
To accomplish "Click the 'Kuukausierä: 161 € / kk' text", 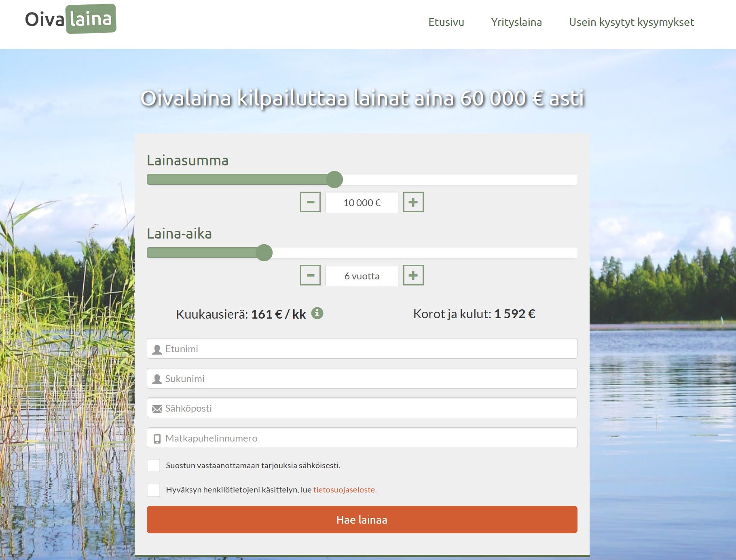I will pyautogui.click(x=241, y=314).
